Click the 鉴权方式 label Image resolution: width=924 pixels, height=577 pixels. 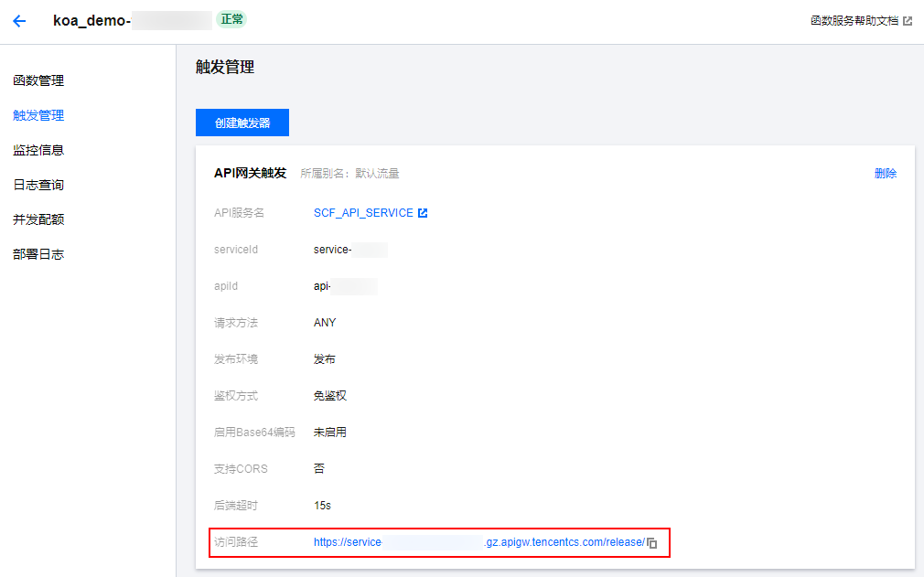click(236, 396)
